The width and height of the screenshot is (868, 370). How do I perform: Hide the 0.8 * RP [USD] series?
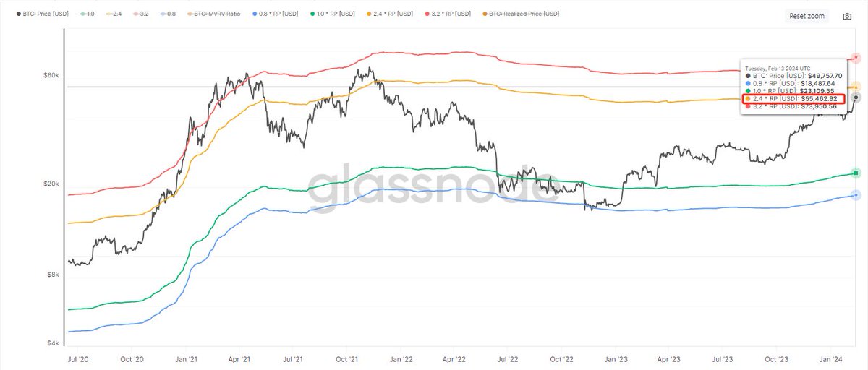pos(277,14)
